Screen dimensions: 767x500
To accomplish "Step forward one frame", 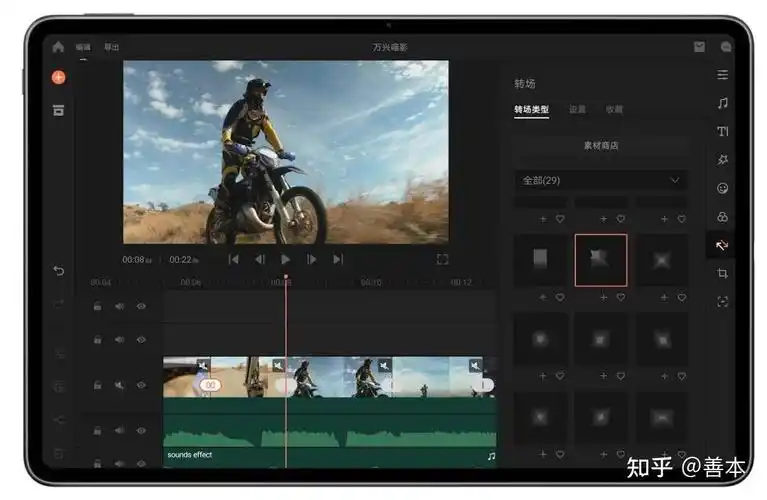I will 312,259.
